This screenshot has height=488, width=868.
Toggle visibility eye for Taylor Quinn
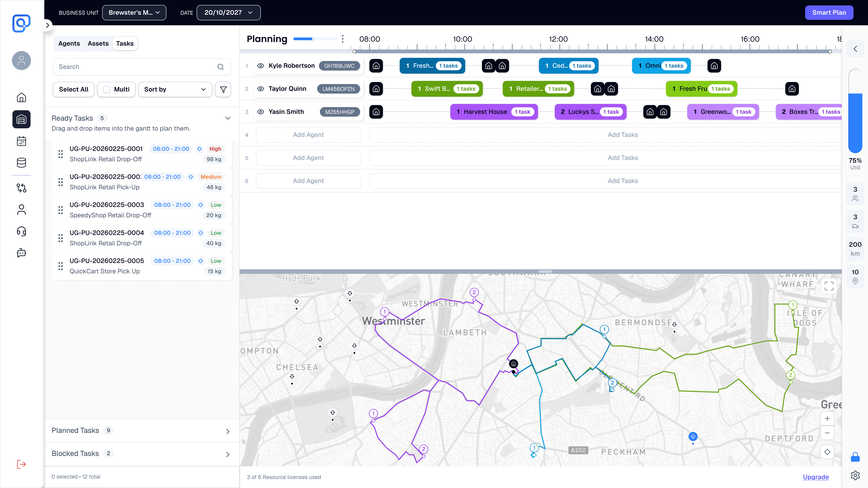260,89
